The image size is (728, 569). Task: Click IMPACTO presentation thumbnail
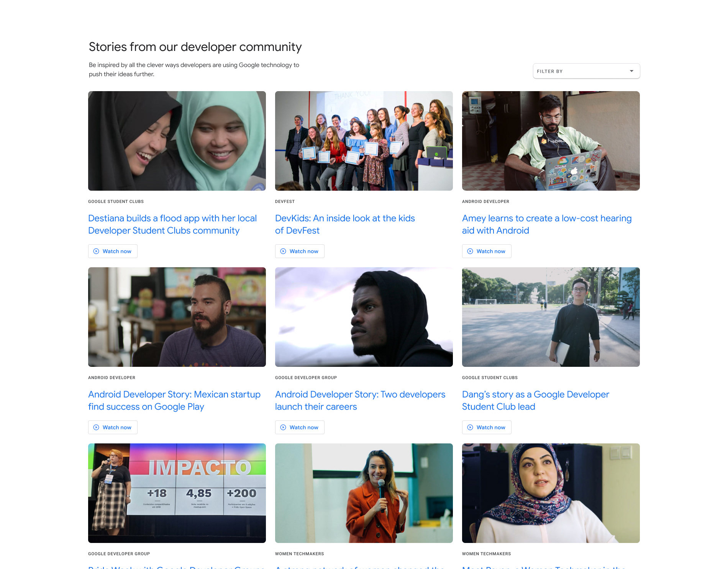(x=177, y=493)
